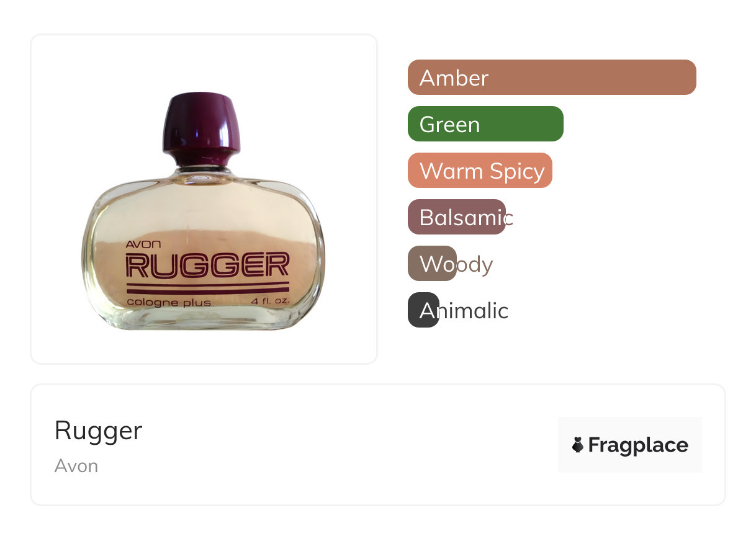Click the '4 fl. oz.' bottle text
The width and height of the screenshot is (756, 536).
(x=270, y=301)
